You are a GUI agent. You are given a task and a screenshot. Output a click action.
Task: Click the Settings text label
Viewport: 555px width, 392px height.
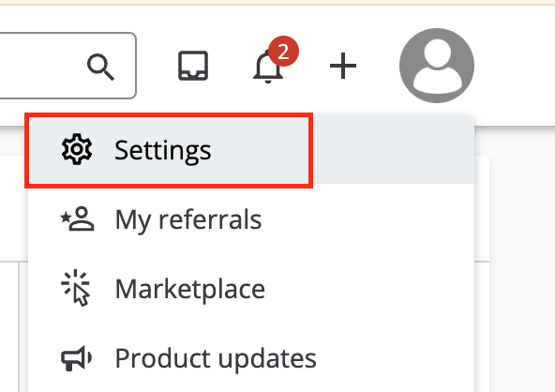[x=163, y=151]
